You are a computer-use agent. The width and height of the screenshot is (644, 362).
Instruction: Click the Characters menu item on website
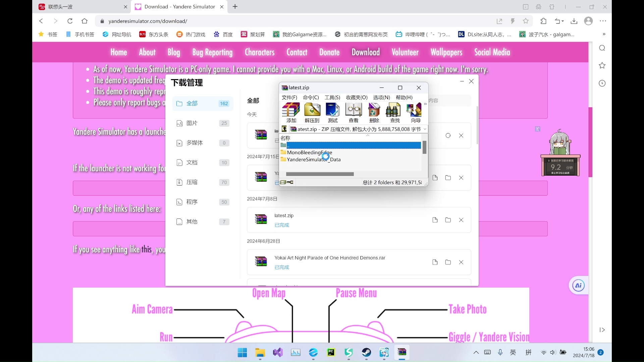coord(259,52)
